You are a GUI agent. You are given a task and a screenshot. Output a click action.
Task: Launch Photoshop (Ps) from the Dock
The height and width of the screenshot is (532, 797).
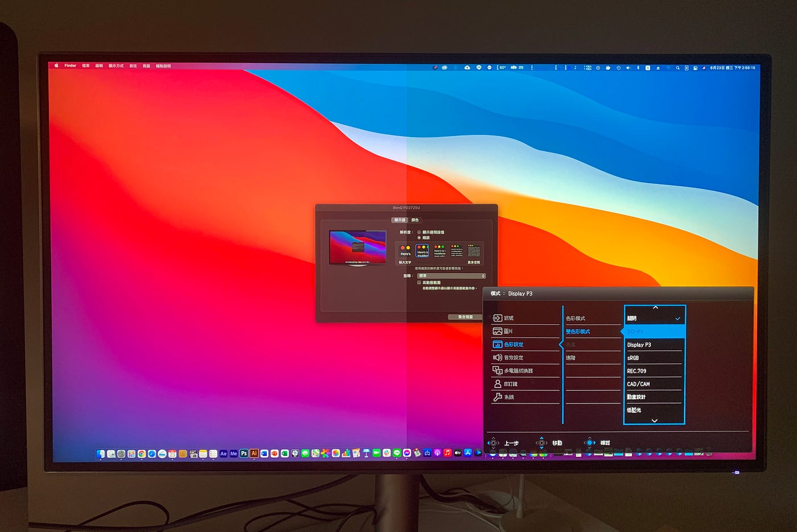[244, 453]
